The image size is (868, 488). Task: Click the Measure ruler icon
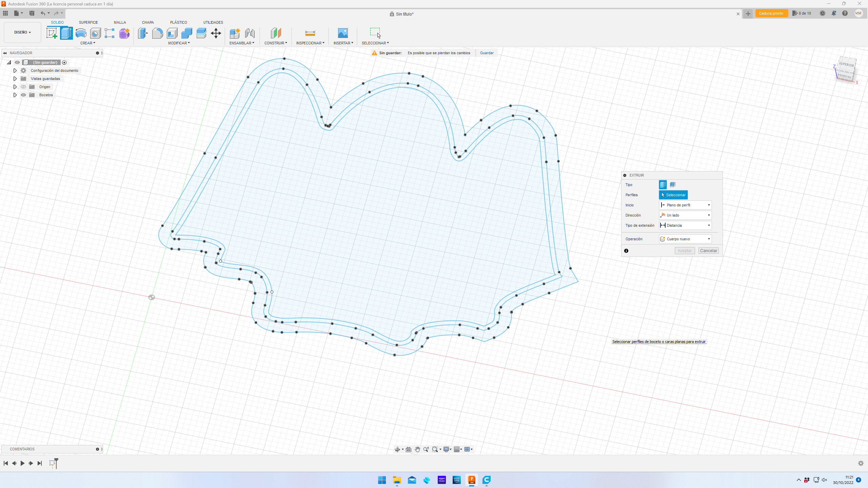310,33
